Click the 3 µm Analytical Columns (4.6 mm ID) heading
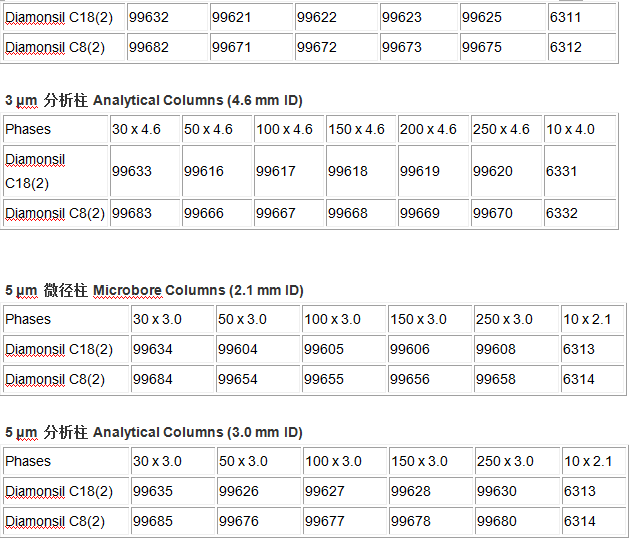The image size is (631, 541). [154, 100]
